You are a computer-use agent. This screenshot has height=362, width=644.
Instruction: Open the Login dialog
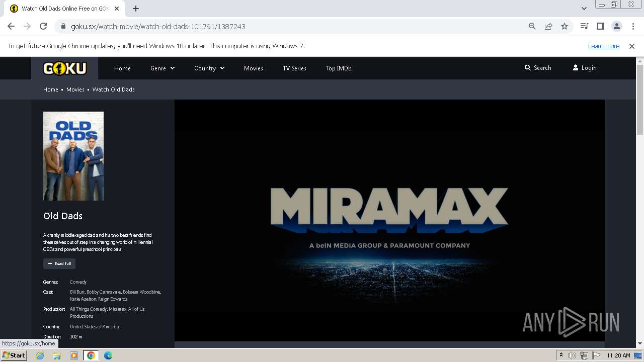[x=585, y=68]
